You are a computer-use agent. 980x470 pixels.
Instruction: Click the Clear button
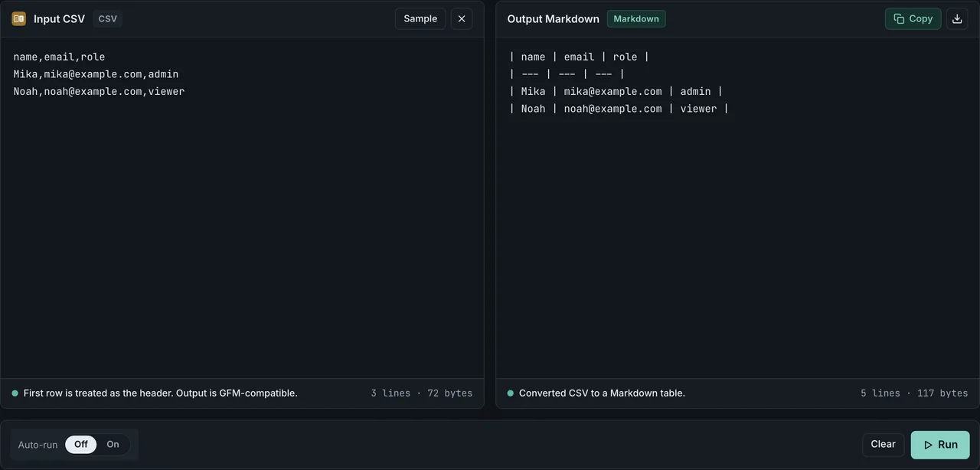pos(883,444)
